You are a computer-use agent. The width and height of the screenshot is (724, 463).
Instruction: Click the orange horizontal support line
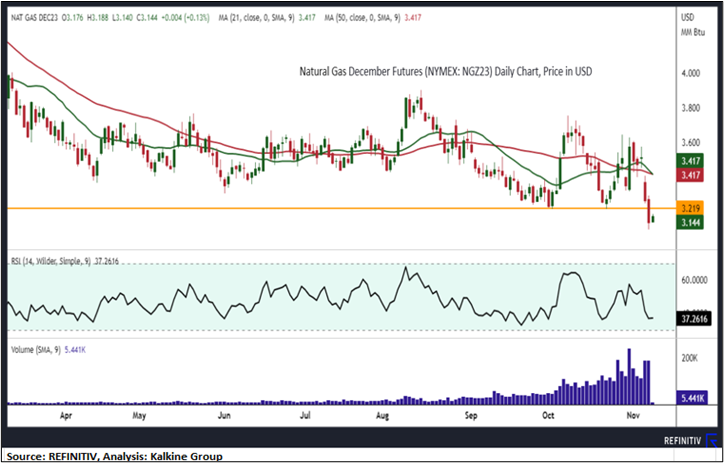[341, 208]
